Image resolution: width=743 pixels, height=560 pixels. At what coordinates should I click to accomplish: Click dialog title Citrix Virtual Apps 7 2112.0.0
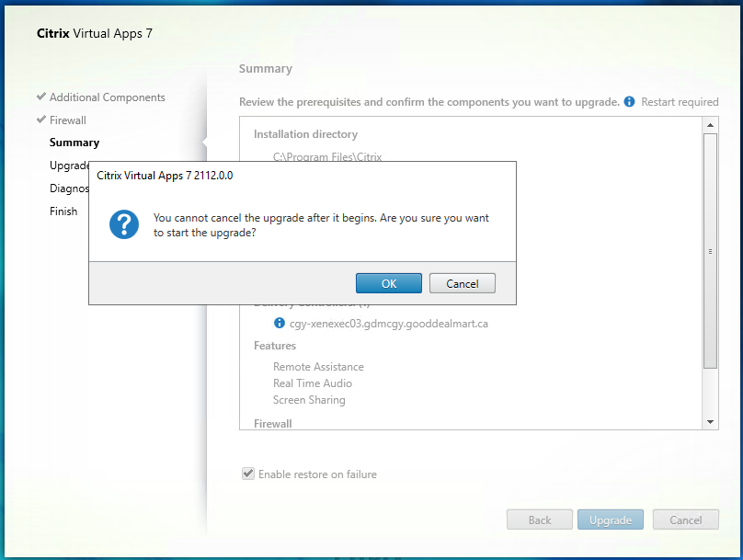[165, 176]
